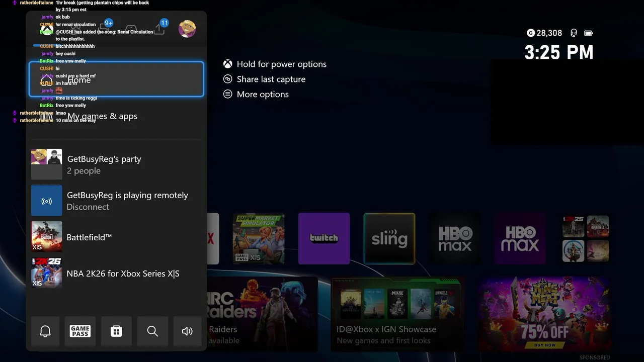Click the Battlefield cover thumbnail
Image resolution: width=644 pixels, height=362 pixels.
pyautogui.click(x=47, y=237)
